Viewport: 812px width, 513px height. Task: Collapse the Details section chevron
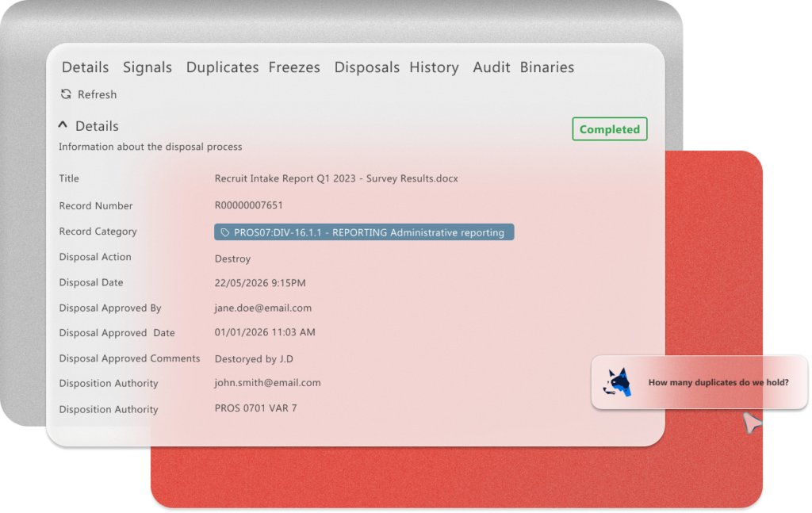pyautogui.click(x=63, y=125)
